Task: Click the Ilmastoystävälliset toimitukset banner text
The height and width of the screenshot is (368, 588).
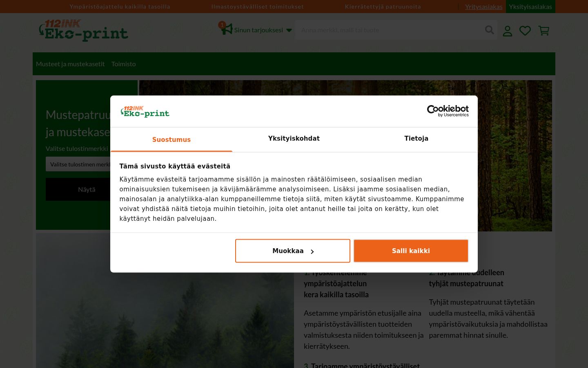Action: pyautogui.click(x=258, y=7)
